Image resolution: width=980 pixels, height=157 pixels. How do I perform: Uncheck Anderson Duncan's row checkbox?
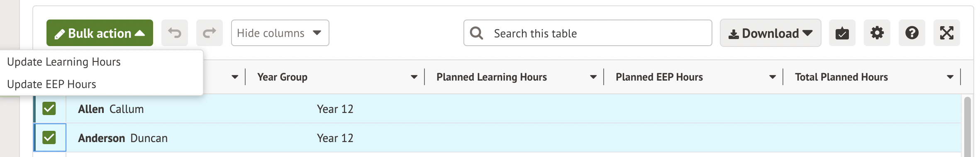[49, 137]
